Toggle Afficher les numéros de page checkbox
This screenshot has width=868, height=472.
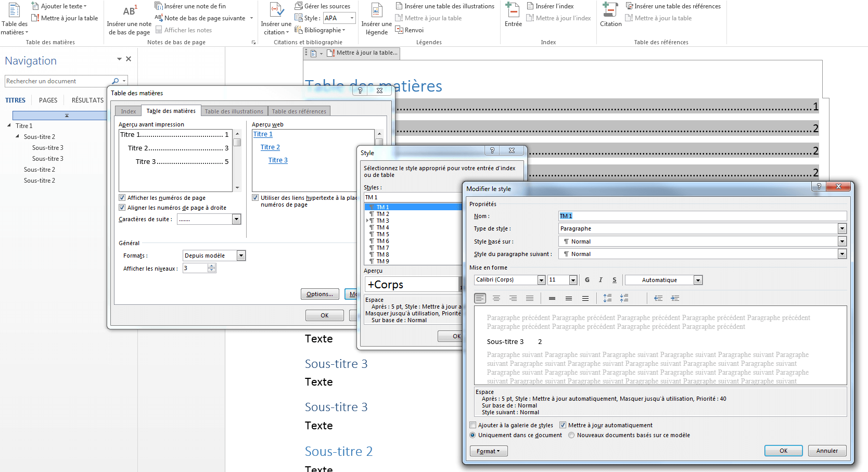[x=122, y=198]
